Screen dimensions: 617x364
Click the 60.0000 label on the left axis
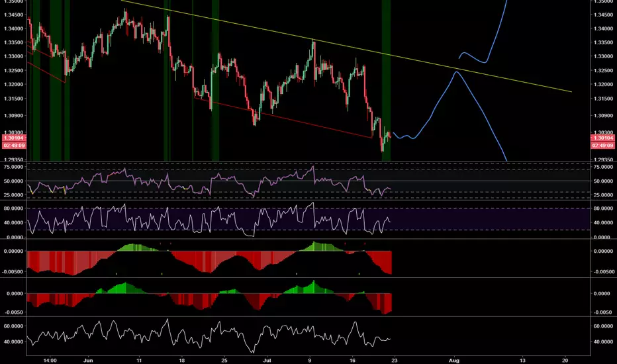(13, 326)
